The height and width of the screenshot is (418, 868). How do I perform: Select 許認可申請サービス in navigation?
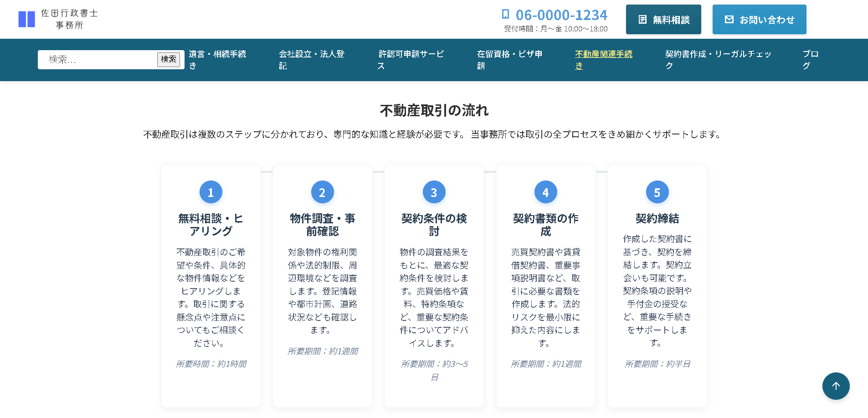[x=411, y=60]
